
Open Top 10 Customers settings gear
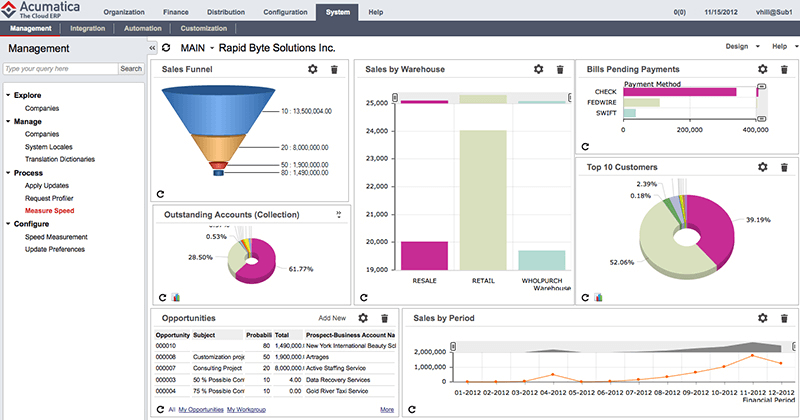point(762,167)
